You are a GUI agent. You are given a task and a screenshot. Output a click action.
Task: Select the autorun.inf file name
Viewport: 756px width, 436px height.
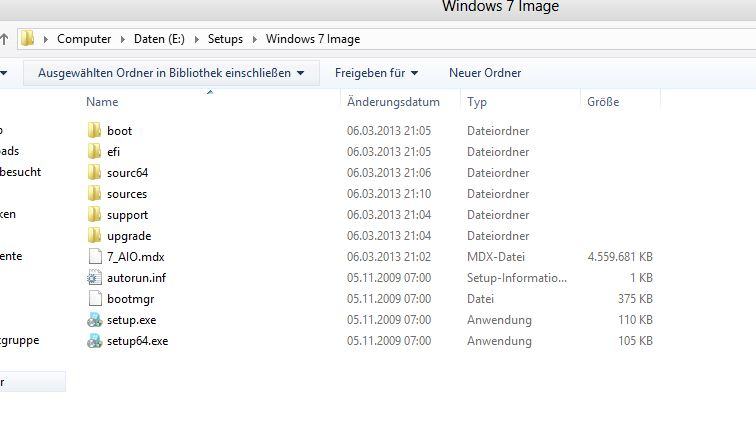point(136,278)
